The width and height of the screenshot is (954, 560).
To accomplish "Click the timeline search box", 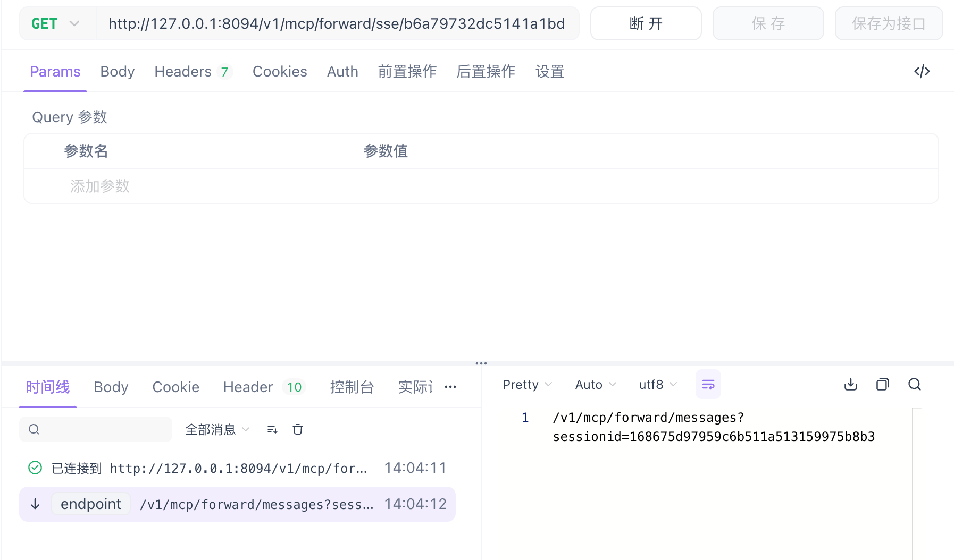I will [96, 429].
